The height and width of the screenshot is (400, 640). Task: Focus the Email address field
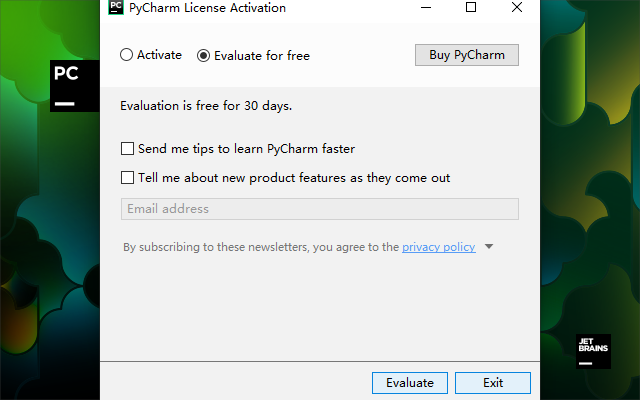pos(319,209)
